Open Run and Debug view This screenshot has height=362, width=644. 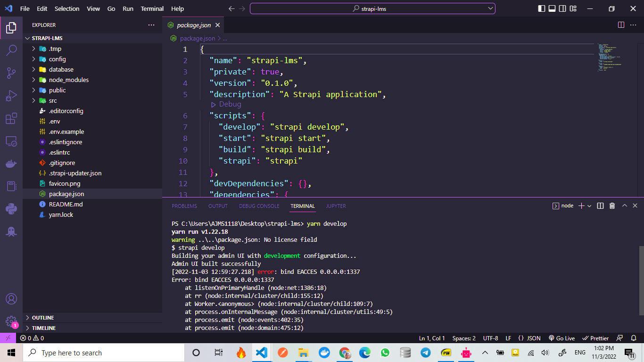(x=11, y=96)
